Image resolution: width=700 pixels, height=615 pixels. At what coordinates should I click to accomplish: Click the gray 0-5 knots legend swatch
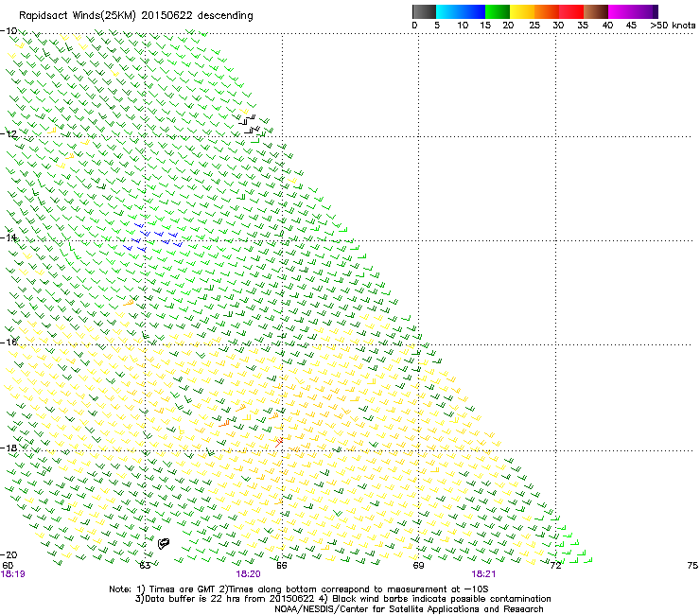click(x=424, y=11)
